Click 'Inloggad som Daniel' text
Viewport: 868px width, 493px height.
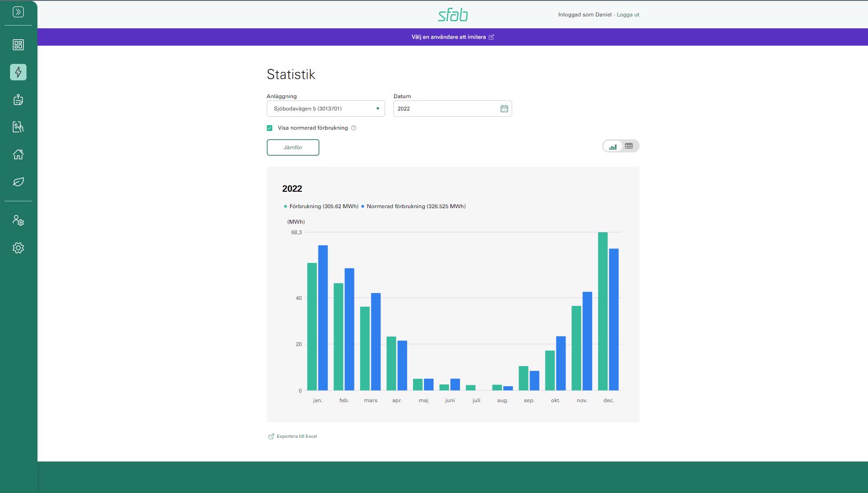pyautogui.click(x=585, y=15)
